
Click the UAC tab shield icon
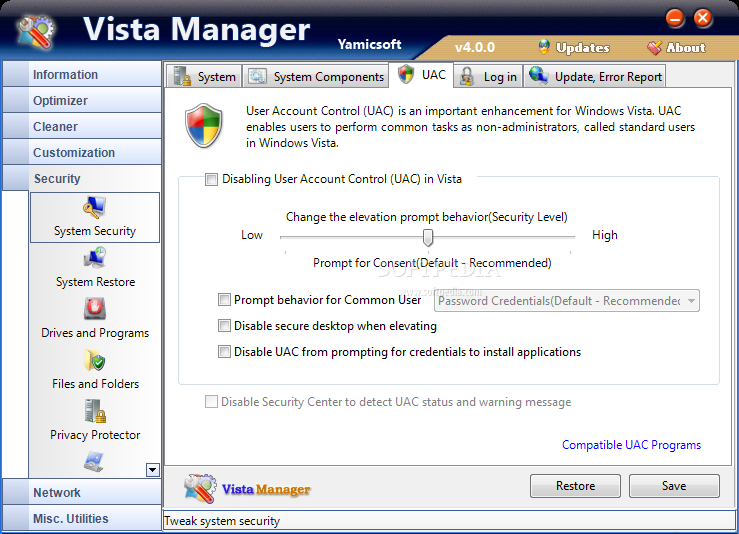(x=406, y=74)
